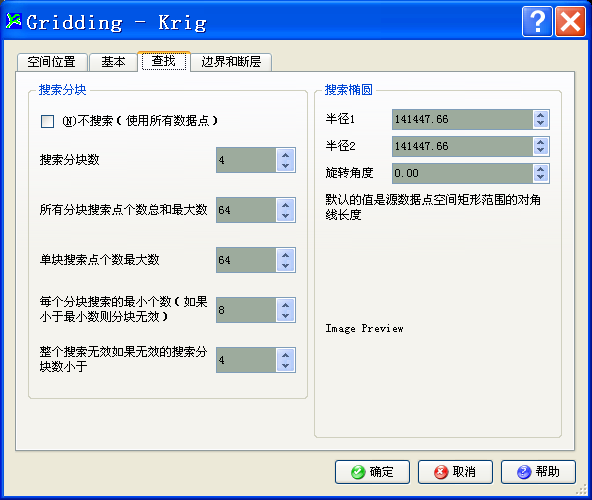Decrease 每个分块搜索的最小个数 spinner value
This screenshot has height=500, width=592.
[285, 316]
